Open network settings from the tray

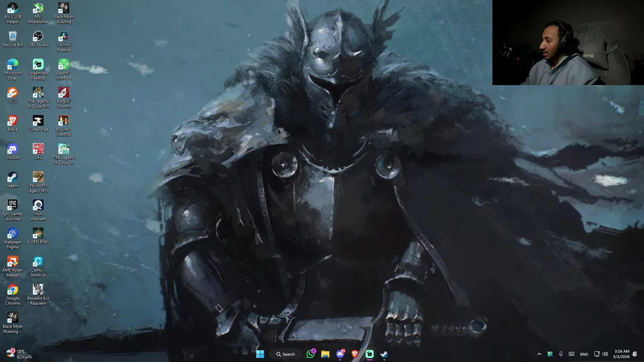click(597, 354)
